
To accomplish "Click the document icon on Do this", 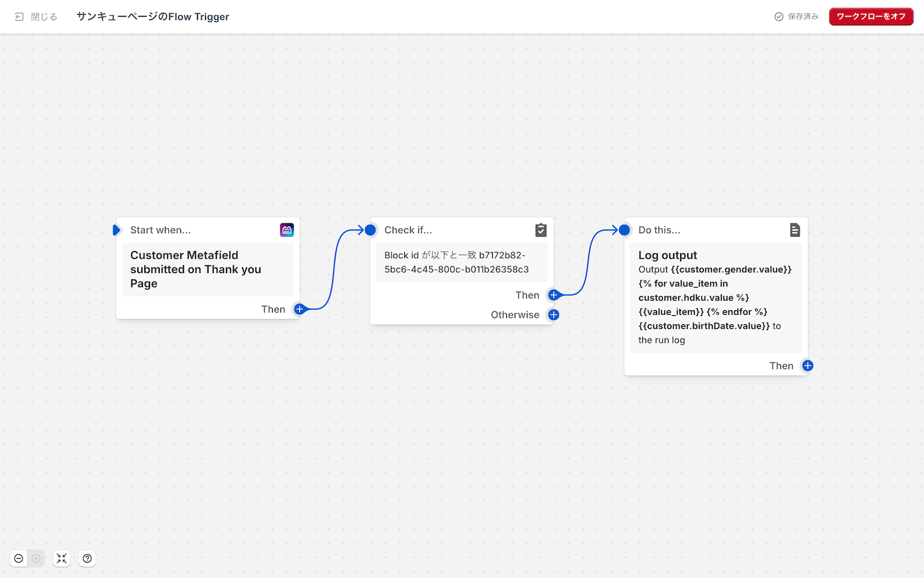I will coord(795,230).
